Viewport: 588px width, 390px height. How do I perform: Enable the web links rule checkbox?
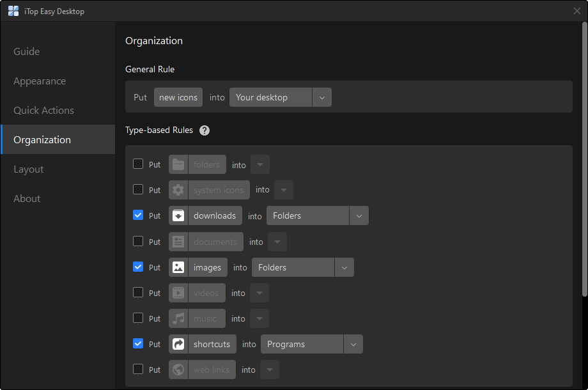[138, 369]
